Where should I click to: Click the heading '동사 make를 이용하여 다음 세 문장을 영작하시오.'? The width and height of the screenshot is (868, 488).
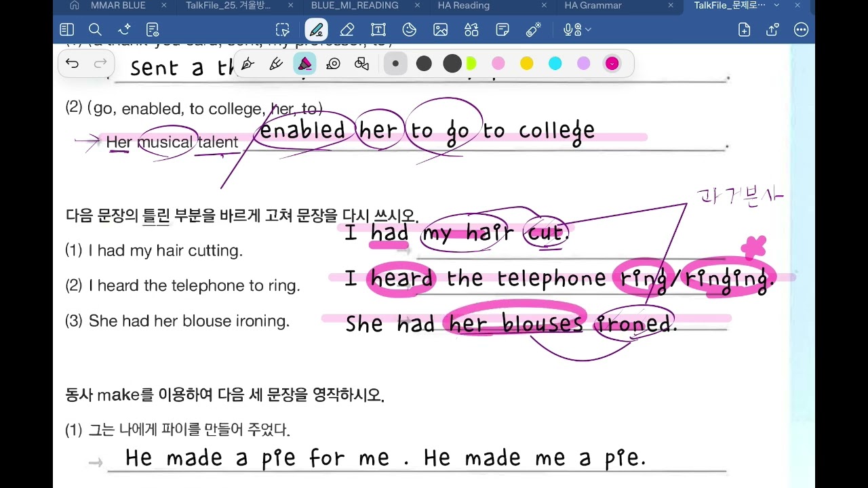coord(225,395)
